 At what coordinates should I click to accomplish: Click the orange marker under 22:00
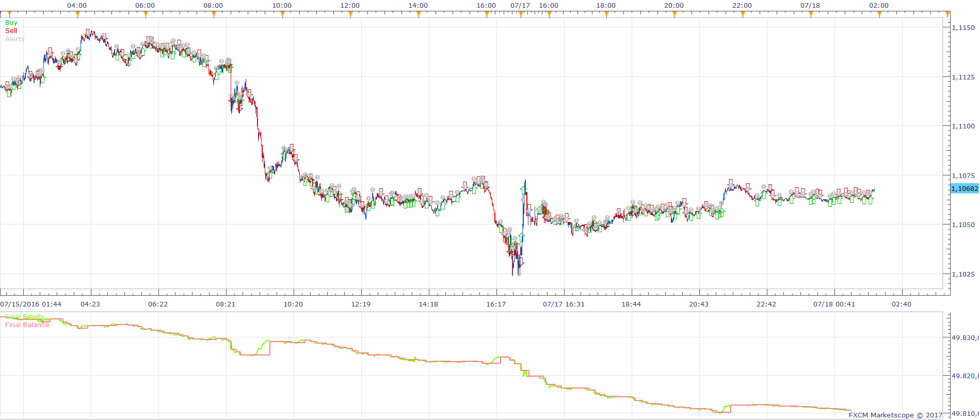coord(743,14)
